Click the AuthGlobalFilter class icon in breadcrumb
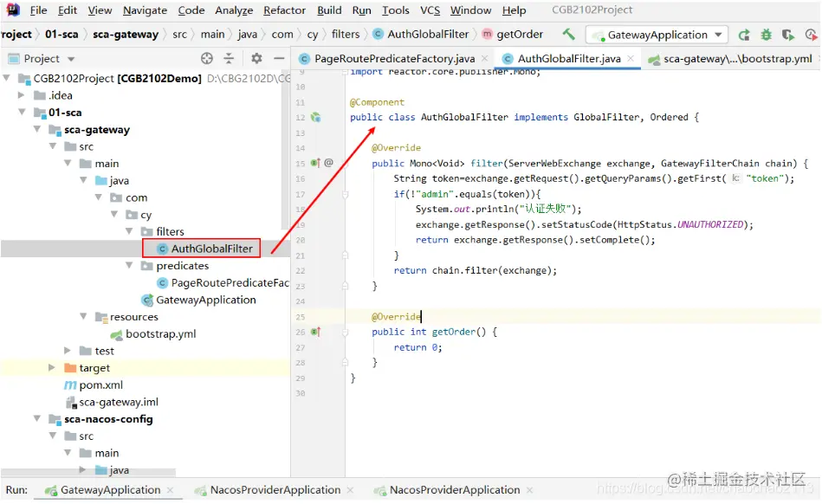 pyautogui.click(x=378, y=34)
